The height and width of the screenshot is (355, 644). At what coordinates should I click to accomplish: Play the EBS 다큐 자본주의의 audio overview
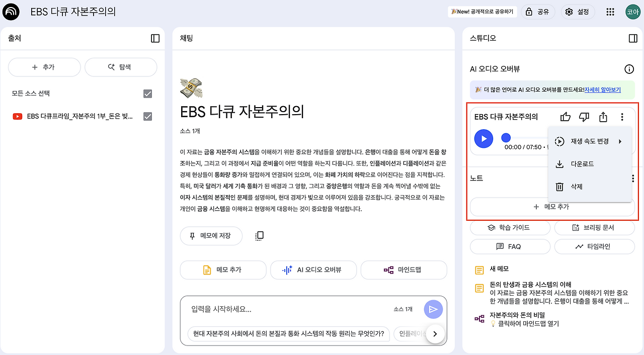pos(483,139)
